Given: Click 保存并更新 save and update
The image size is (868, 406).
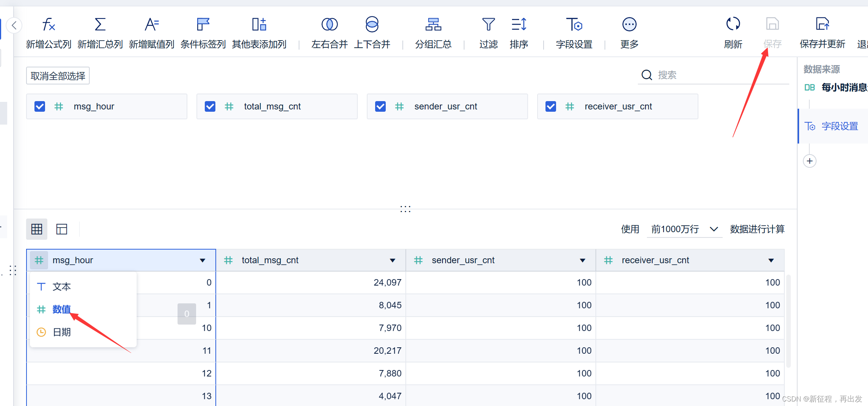Looking at the screenshot, I should point(822,33).
